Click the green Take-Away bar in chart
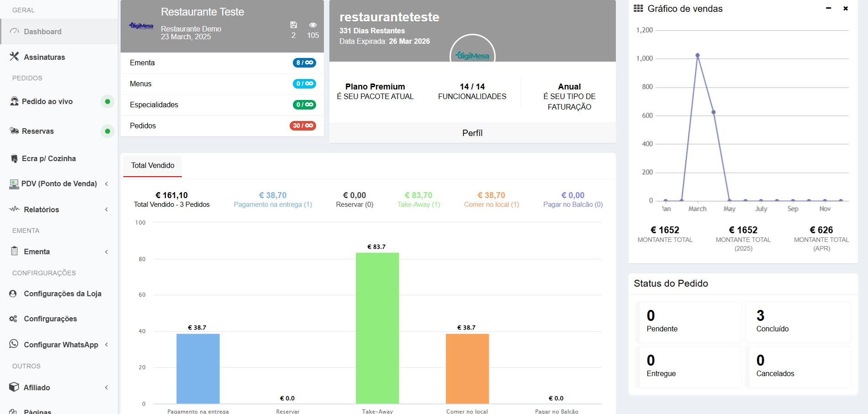 tap(377, 328)
